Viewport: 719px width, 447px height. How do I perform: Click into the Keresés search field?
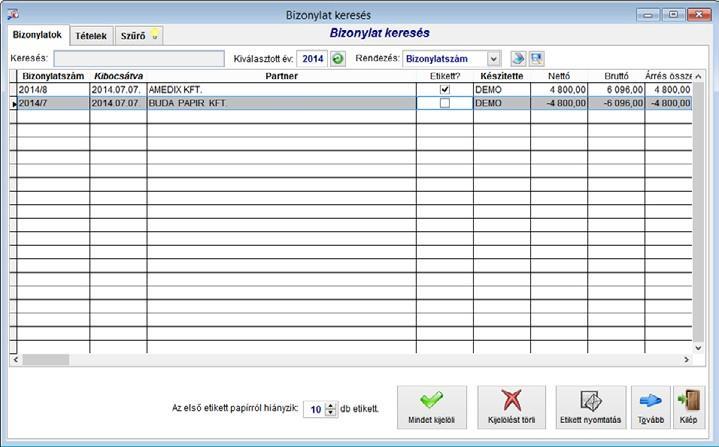[x=139, y=59]
